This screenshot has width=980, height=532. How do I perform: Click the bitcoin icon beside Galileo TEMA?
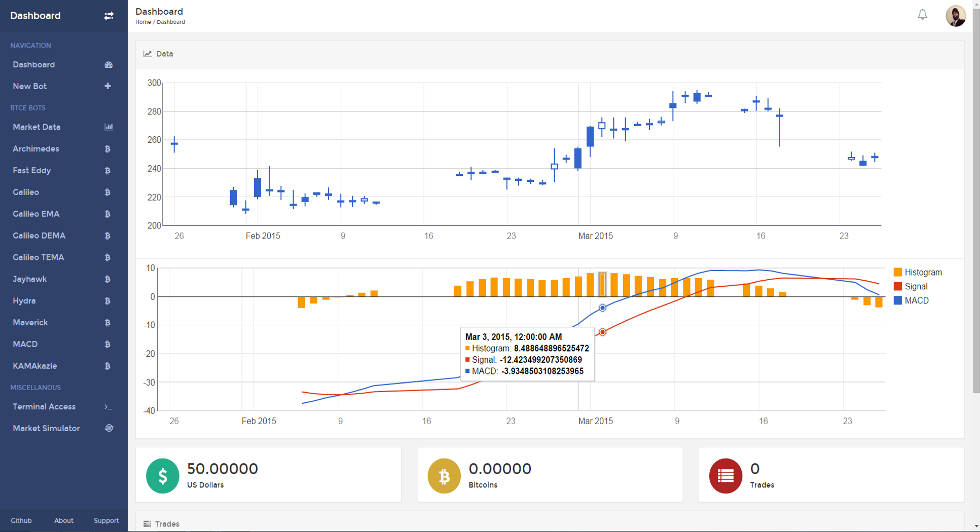pyautogui.click(x=107, y=258)
